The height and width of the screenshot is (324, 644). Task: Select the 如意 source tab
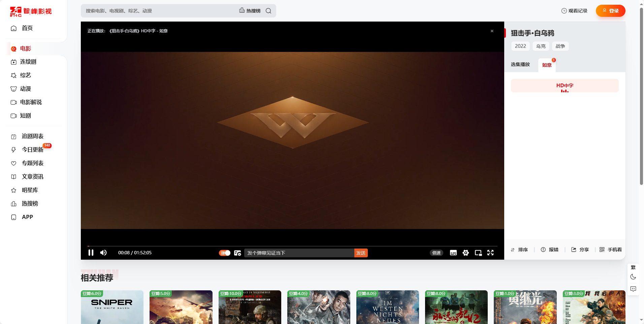(x=547, y=65)
